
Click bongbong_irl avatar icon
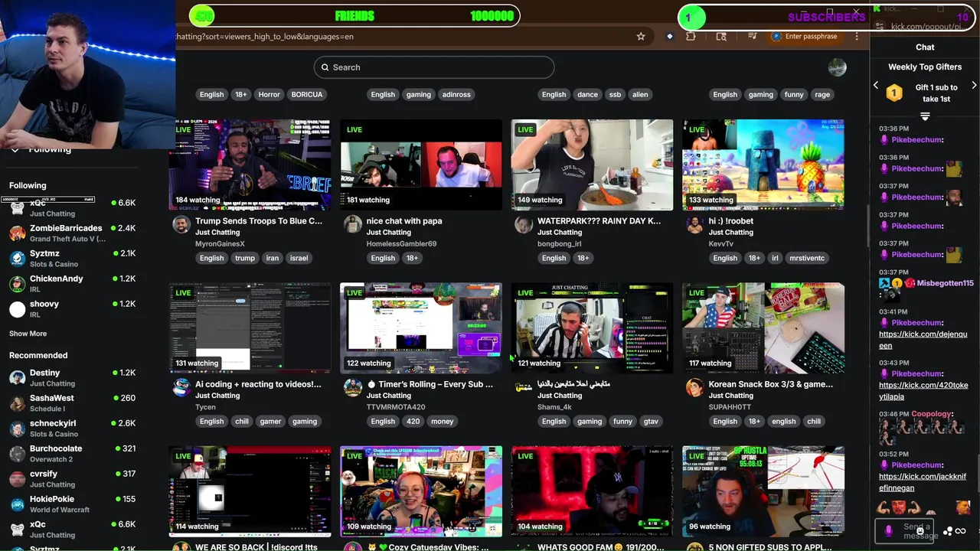pos(524,224)
